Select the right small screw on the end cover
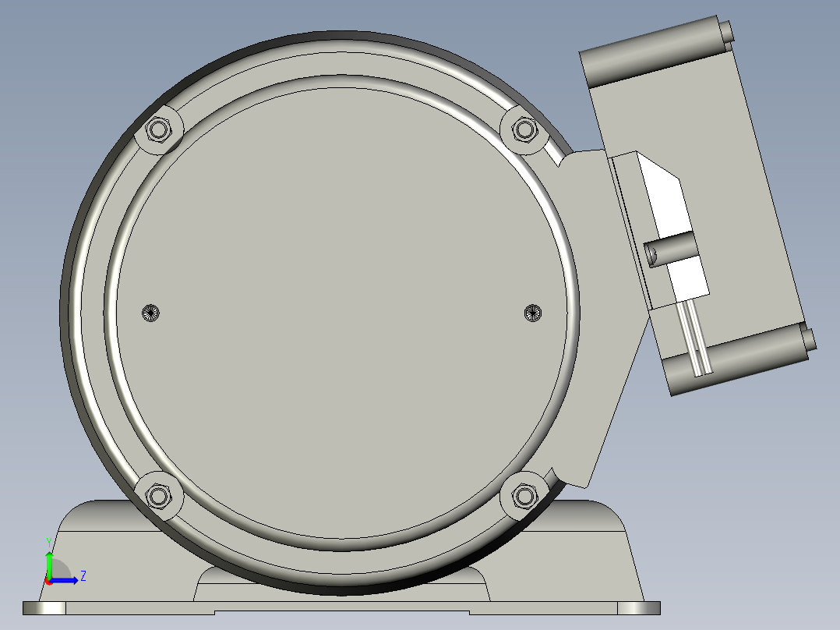Image resolution: width=840 pixels, height=630 pixels. click(532, 313)
